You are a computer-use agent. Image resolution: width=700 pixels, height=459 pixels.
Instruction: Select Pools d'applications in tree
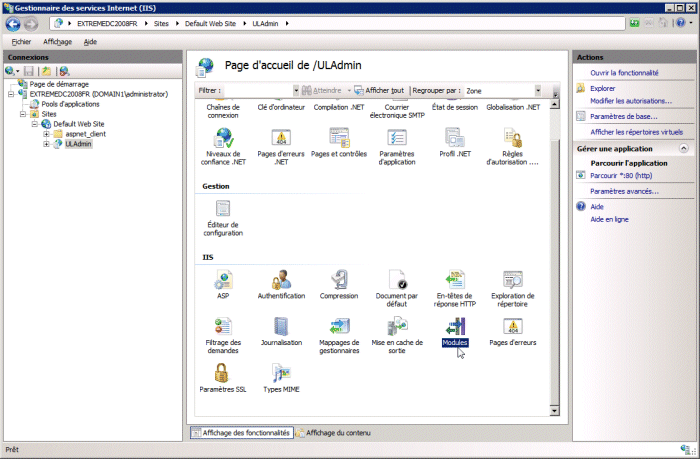pyautogui.click(x=70, y=104)
